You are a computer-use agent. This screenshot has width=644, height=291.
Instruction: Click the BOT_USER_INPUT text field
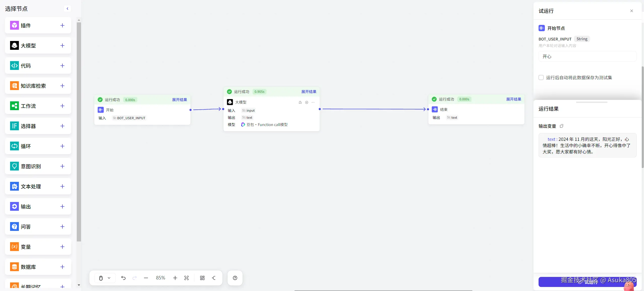point(587,57)
